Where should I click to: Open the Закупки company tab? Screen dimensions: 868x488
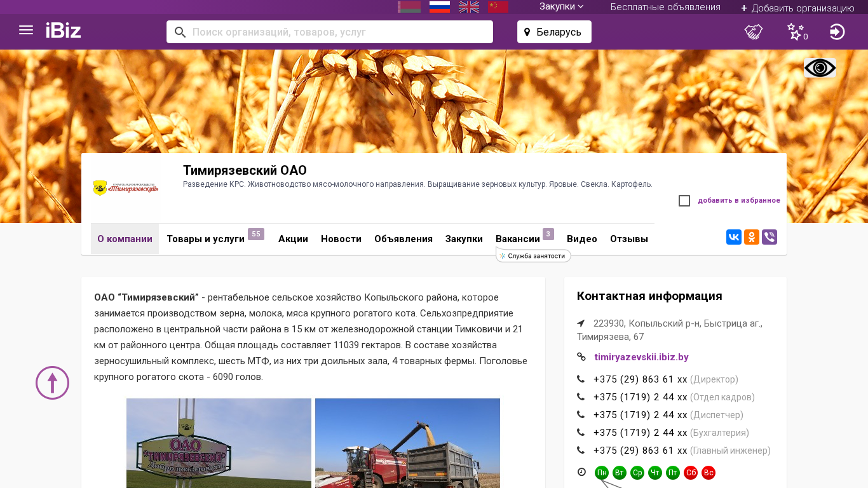point(464,239)
